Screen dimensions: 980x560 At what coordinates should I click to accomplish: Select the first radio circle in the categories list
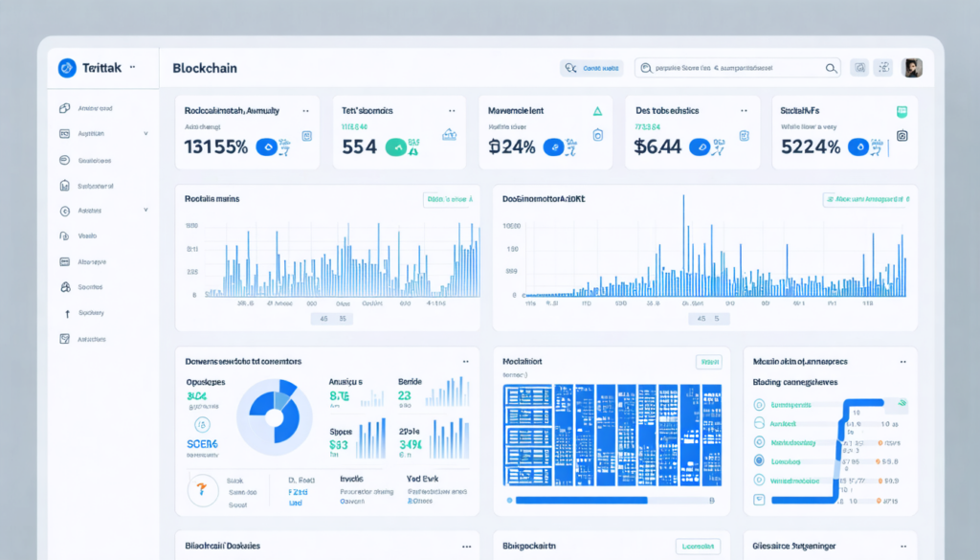point(758,405)
